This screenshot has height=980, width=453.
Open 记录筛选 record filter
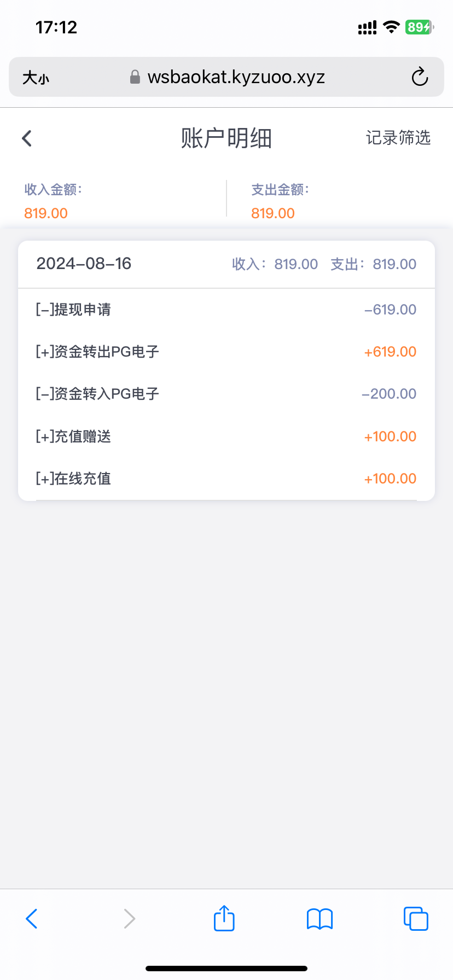[x=398, y=138]
